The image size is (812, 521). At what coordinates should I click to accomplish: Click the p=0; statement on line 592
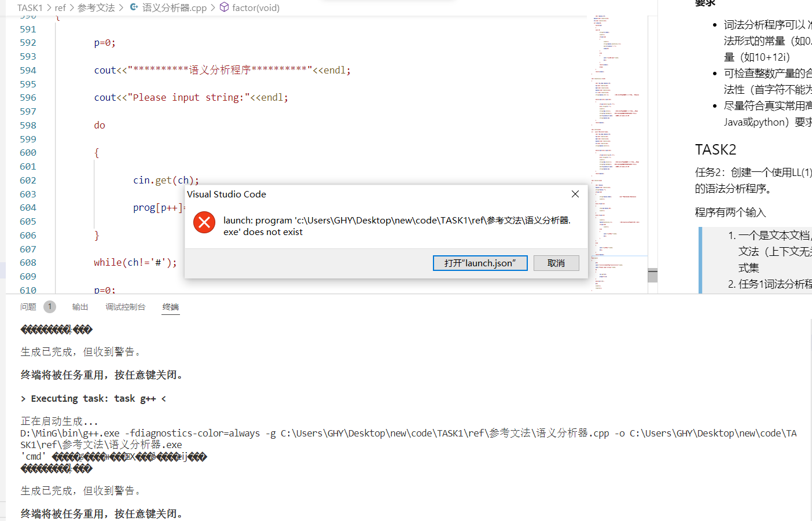click(105, 43)
